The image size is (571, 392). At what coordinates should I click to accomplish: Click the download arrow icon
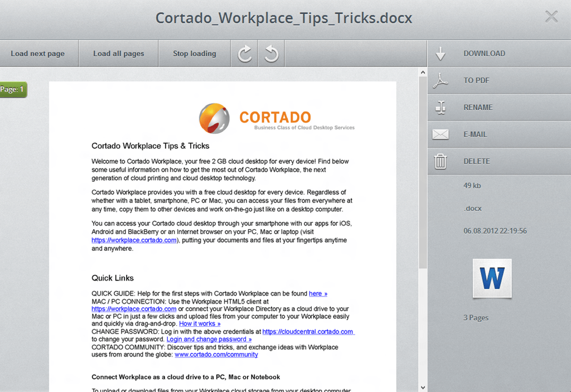(441, 54)
